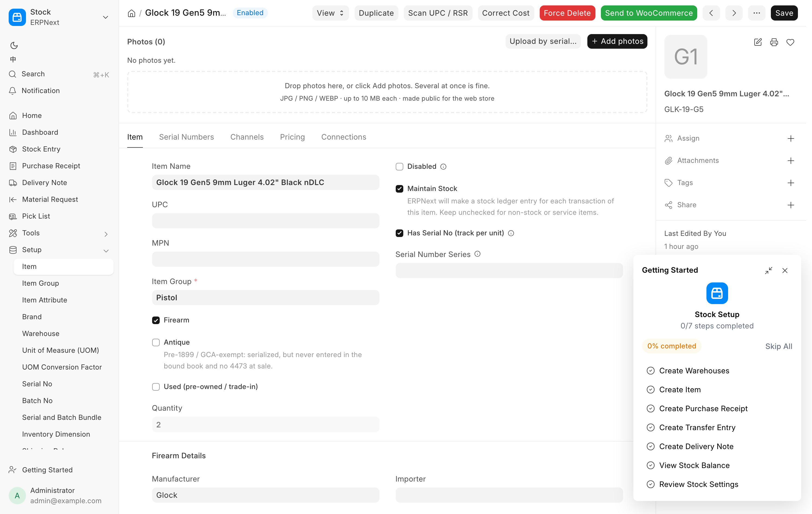This screenshot has width=812, height=514.
Task: Print the item with printer icon
Action: (774, 42)
